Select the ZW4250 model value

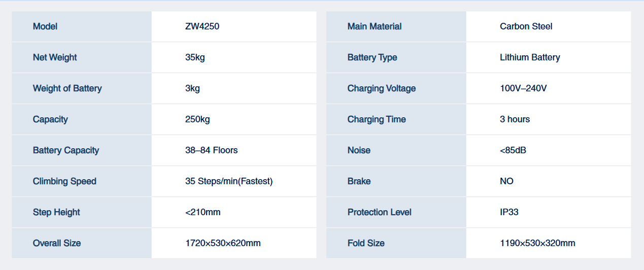pyautogui.click(x=202, y=26)
